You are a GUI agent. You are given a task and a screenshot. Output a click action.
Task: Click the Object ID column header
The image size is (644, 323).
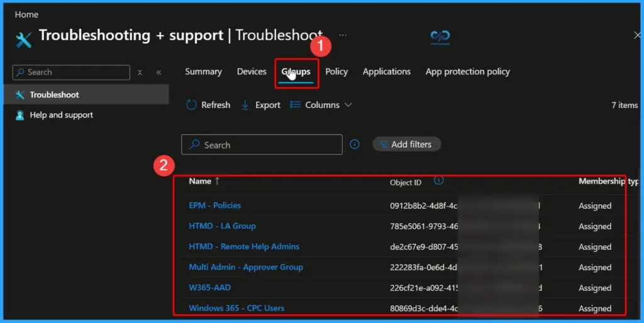[406, 183]
